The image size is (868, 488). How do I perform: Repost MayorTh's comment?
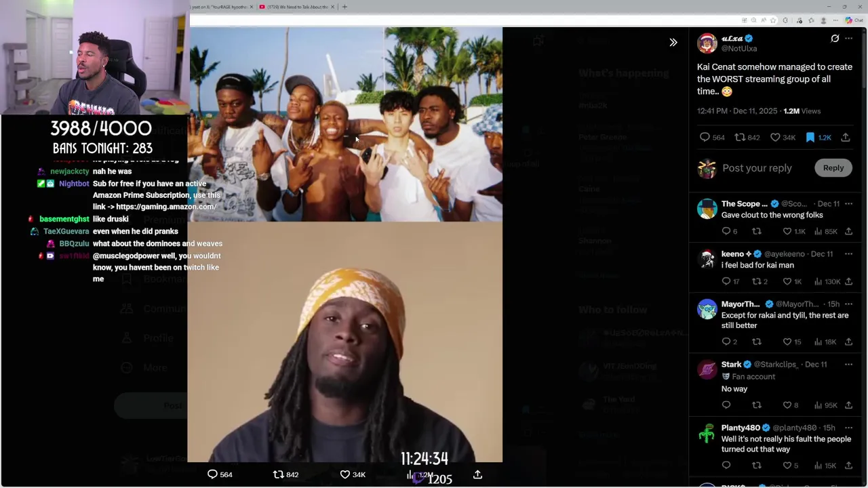tap(757, 342)
